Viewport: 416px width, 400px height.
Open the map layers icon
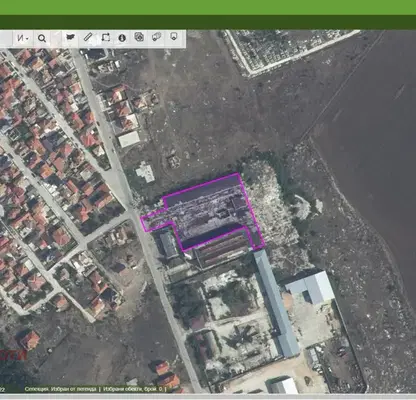tap(139, 37)
